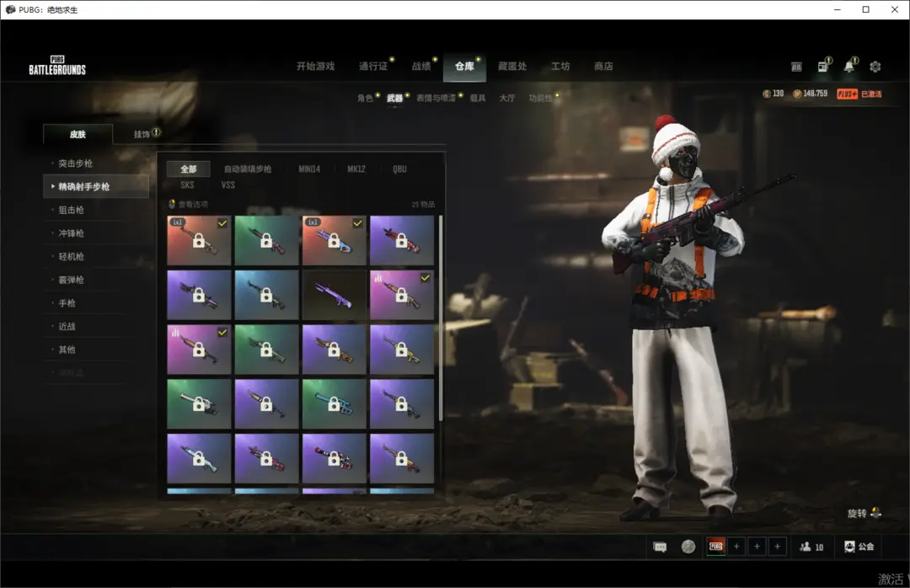Open the 公会 guild icon

849,547
